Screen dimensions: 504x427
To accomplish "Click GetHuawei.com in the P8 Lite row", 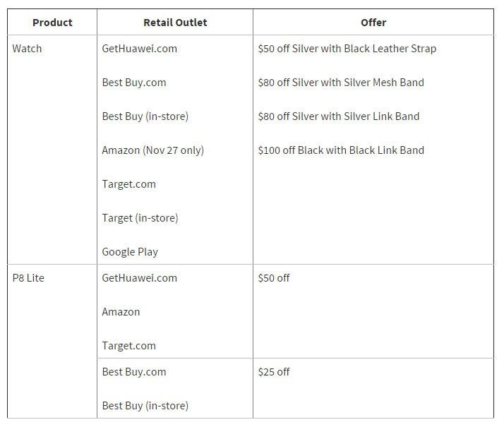I will pos(140,278).
